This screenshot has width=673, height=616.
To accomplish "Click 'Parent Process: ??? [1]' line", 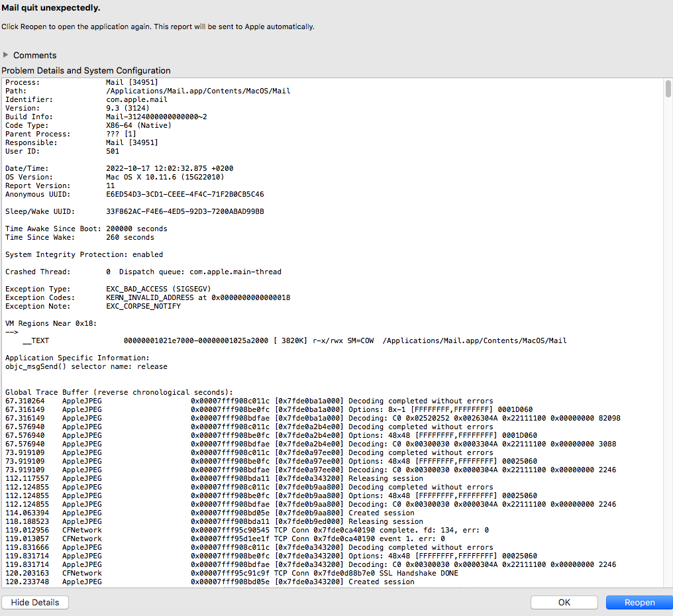I will [x=71, y=134].
